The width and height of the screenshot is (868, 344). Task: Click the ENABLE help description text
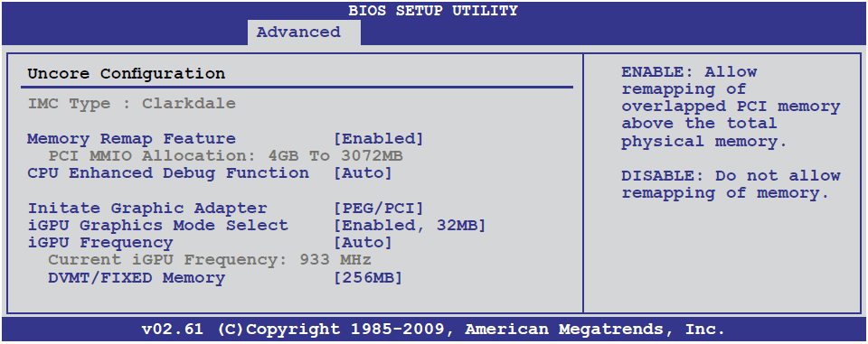(x=731, y=107)
